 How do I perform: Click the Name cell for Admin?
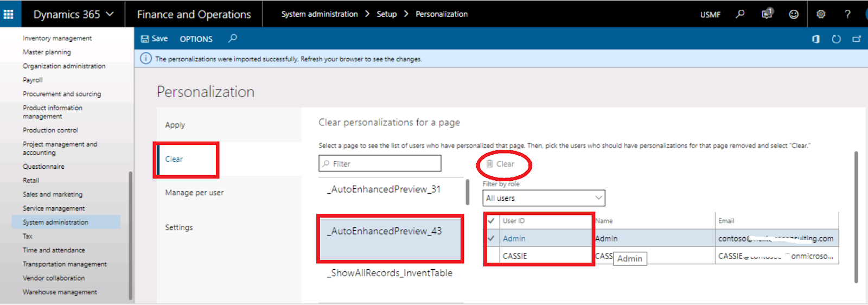pyautogui.click(x=654, y=238)
